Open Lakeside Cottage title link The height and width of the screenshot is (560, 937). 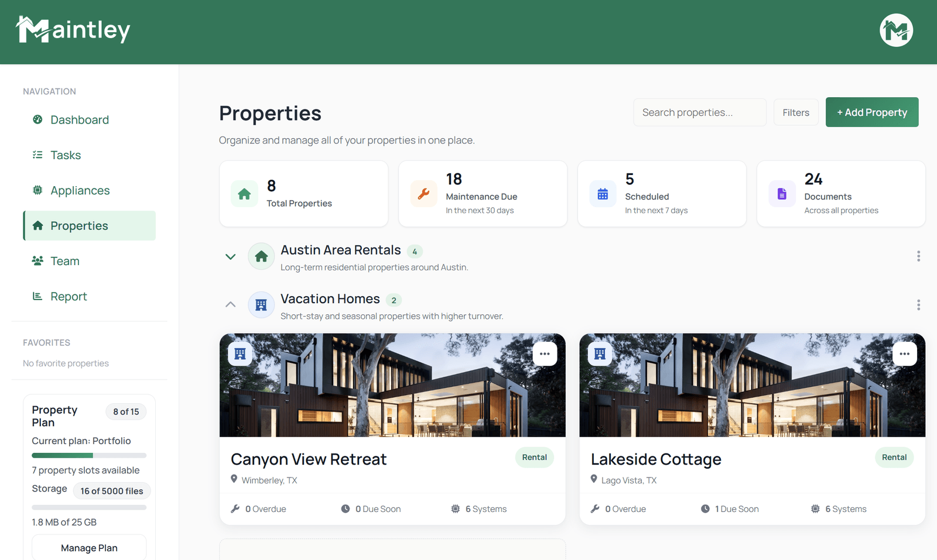click(656, 459)
